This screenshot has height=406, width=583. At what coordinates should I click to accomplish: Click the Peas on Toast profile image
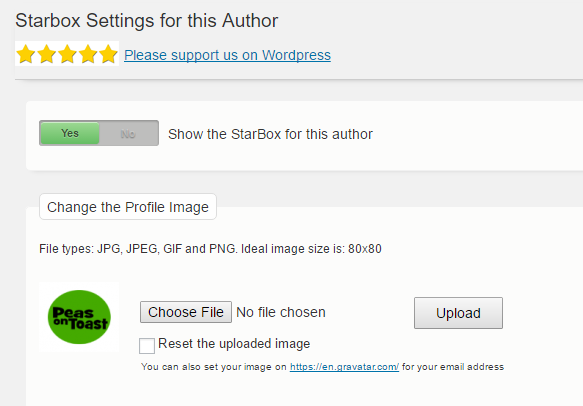79,317
